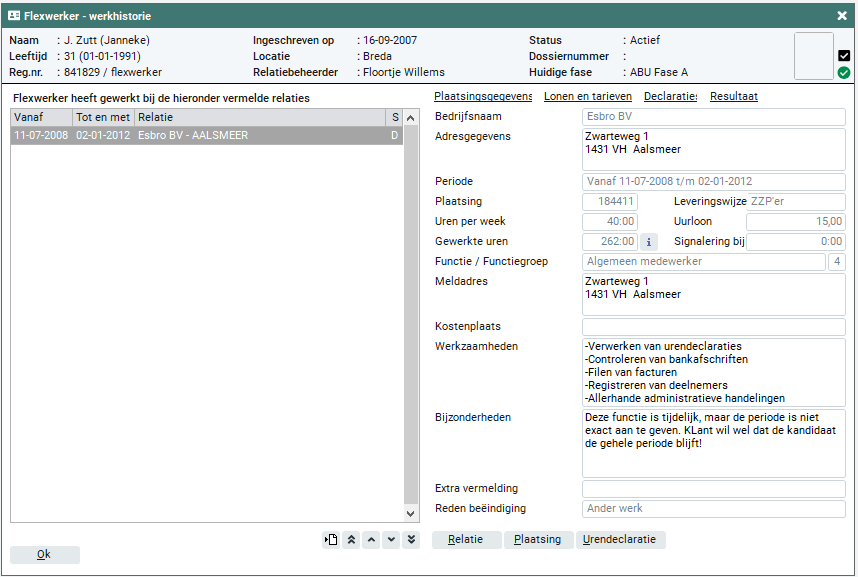The width and height of the screenshot is (858, 577).
Task: Show the Resultaat tab
Action: (734, 97)
